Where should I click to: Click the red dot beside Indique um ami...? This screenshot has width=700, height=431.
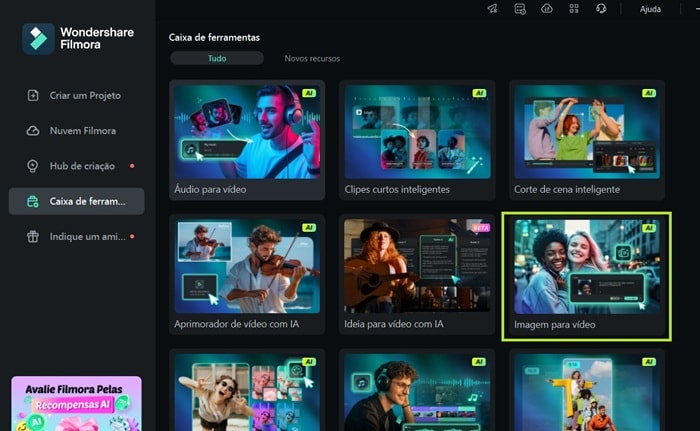pos(132,236)
